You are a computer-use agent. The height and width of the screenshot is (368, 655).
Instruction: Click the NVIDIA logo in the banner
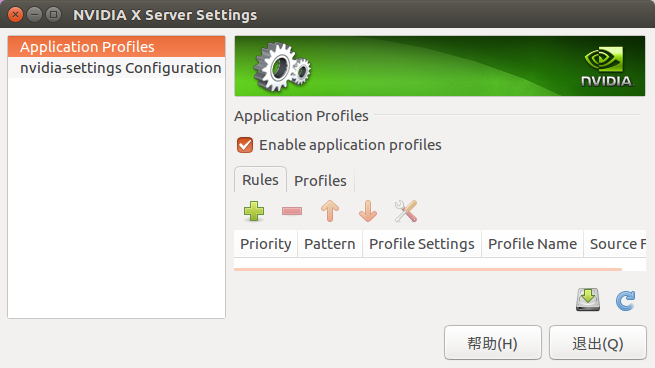608,66
